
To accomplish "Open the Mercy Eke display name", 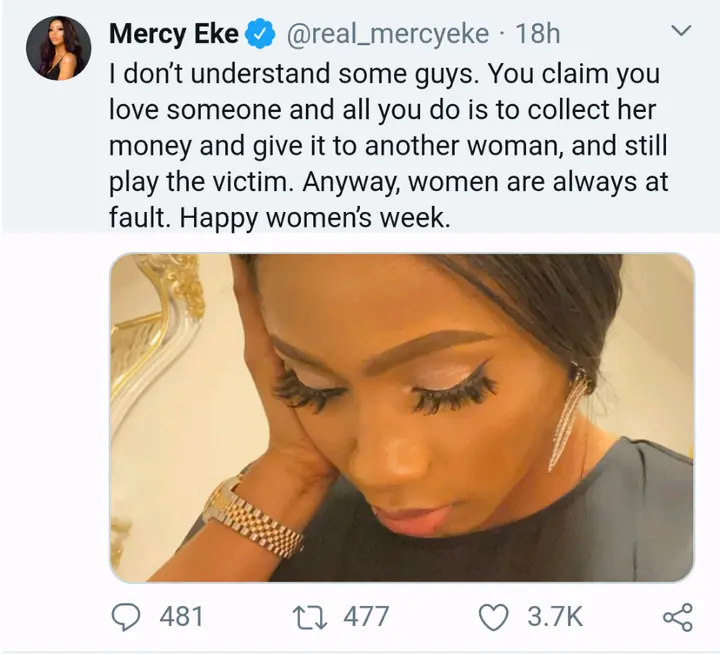I will (174, 34).
